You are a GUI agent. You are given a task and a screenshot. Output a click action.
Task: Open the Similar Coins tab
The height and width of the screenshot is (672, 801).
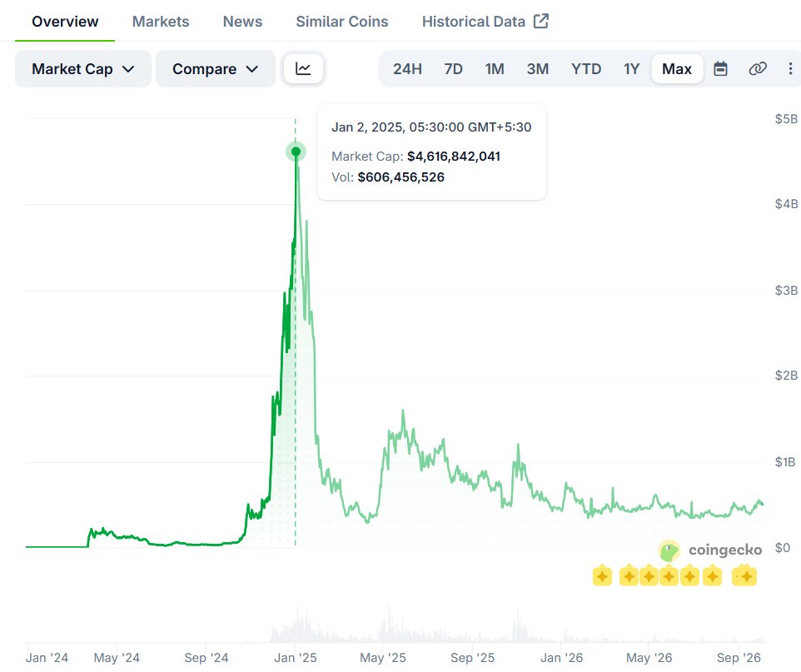(341, 22)
